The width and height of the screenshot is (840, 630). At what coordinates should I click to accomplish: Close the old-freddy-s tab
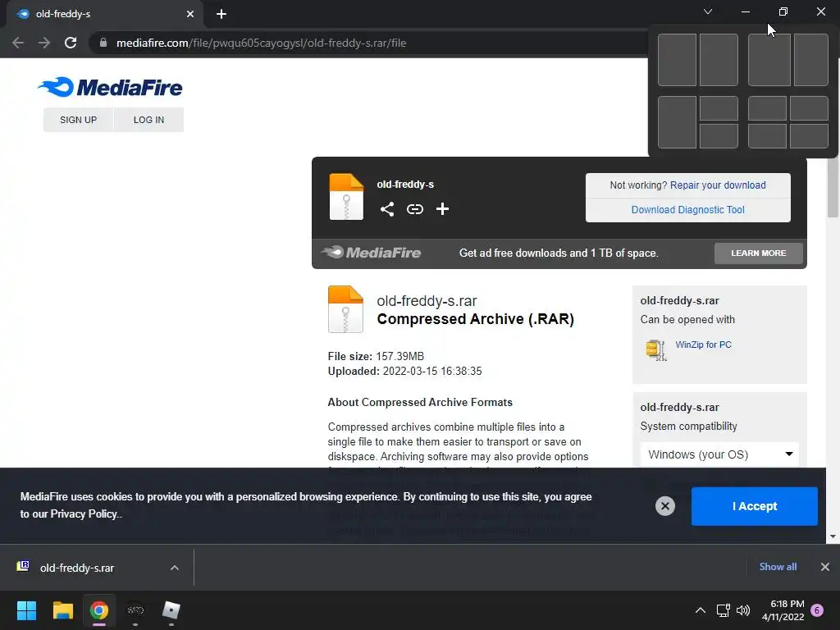pos(190,14)
